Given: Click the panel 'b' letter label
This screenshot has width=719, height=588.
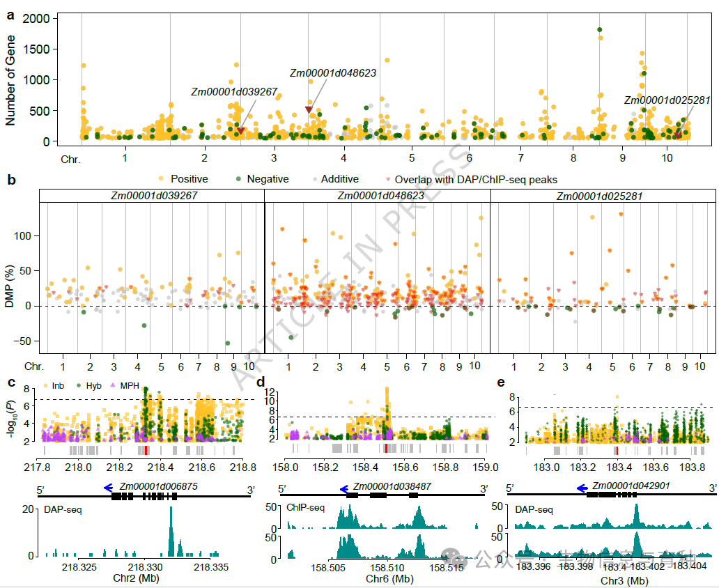Looking at the screenshot, I should pos(11,180).
